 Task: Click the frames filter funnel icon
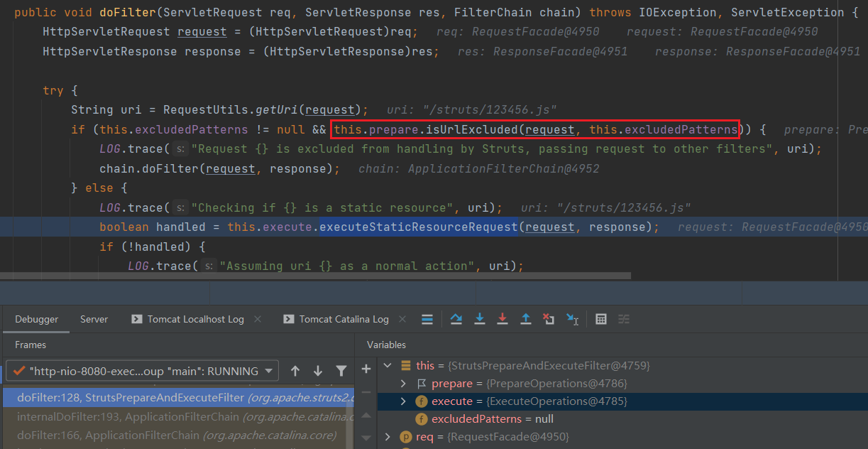(341, 371)
